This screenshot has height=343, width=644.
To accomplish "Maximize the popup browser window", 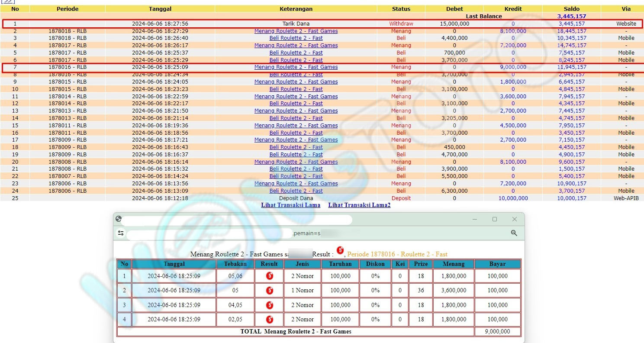I will tap(494, 219).
